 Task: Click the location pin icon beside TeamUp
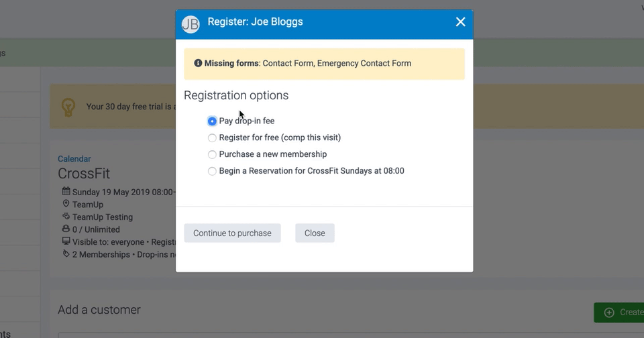[66, 204]
